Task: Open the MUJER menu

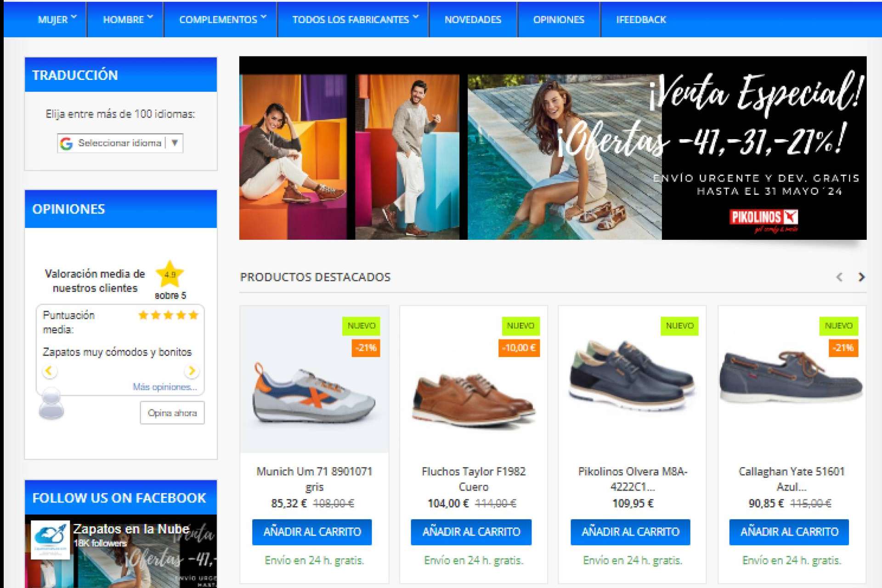Action: [57, 19]
